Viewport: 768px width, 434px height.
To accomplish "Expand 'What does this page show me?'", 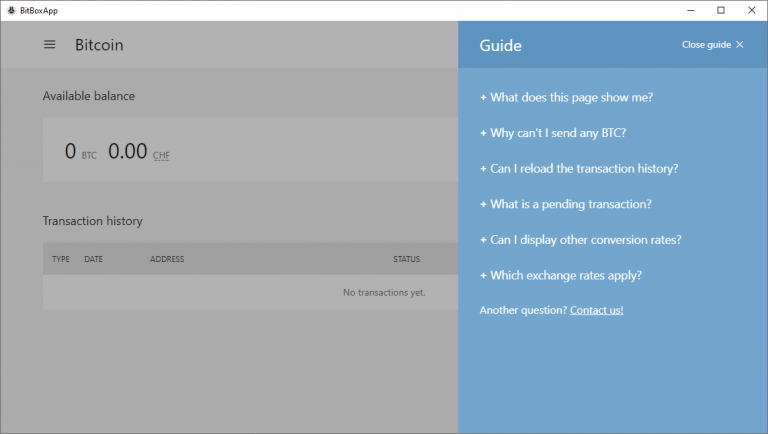I will pos(566,97).
